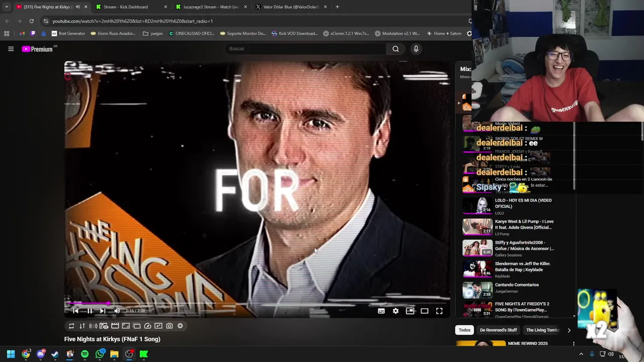This screenshot has width=644, height=362.
Task: Open the Soporte Monitor bookmark
Action: click(243, 34)
